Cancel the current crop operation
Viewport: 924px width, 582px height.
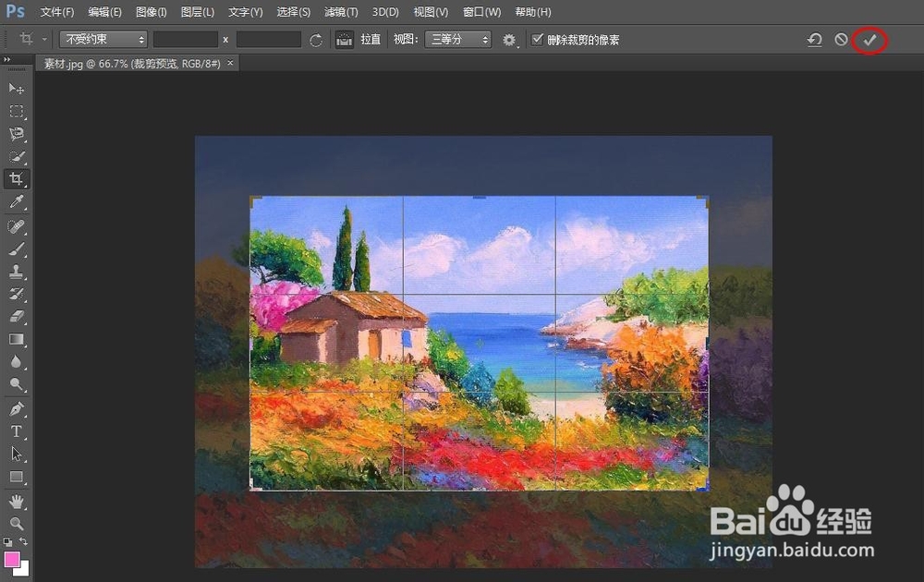[842, 40]
